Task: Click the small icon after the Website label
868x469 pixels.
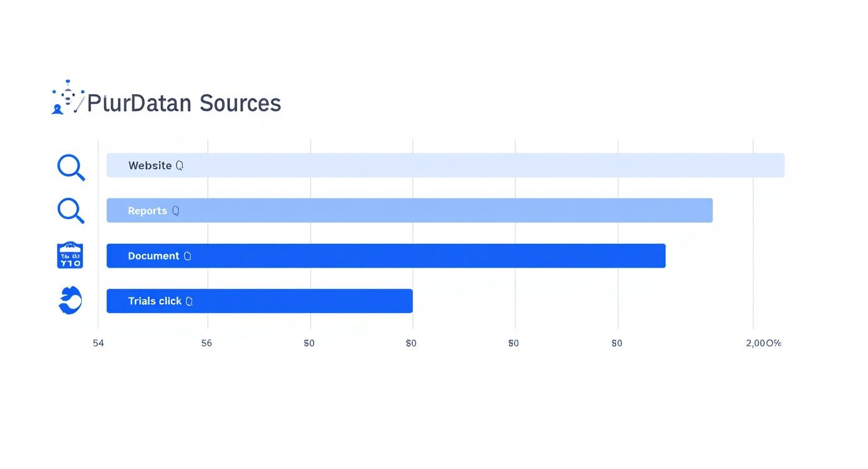Action: pos(180,166)
